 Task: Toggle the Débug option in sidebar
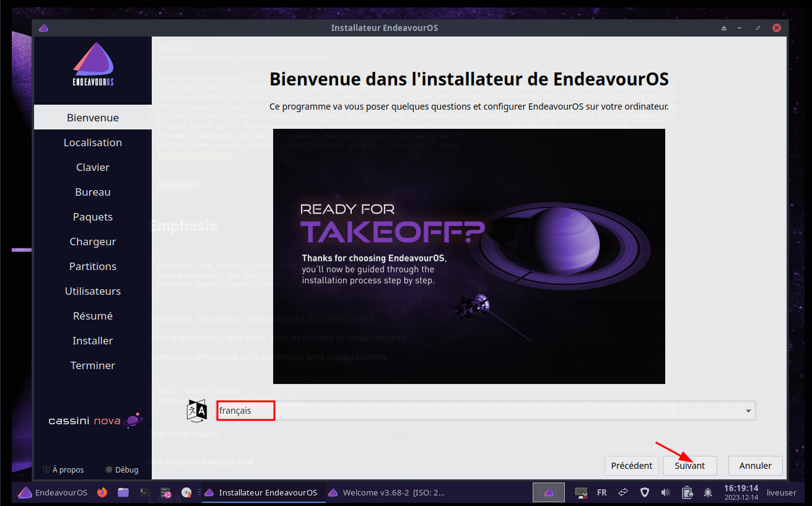[x=121, y=470]
